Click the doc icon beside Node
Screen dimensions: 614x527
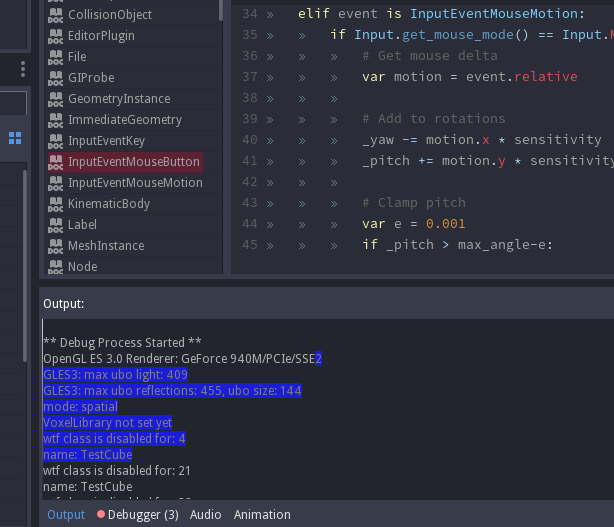coord(55,267)
